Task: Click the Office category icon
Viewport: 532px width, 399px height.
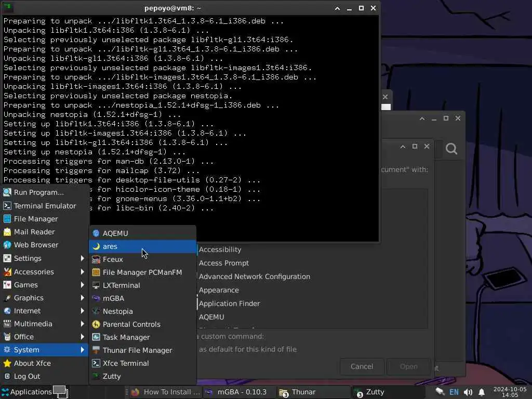Action: pyautogui.click(x=7, y=337)
